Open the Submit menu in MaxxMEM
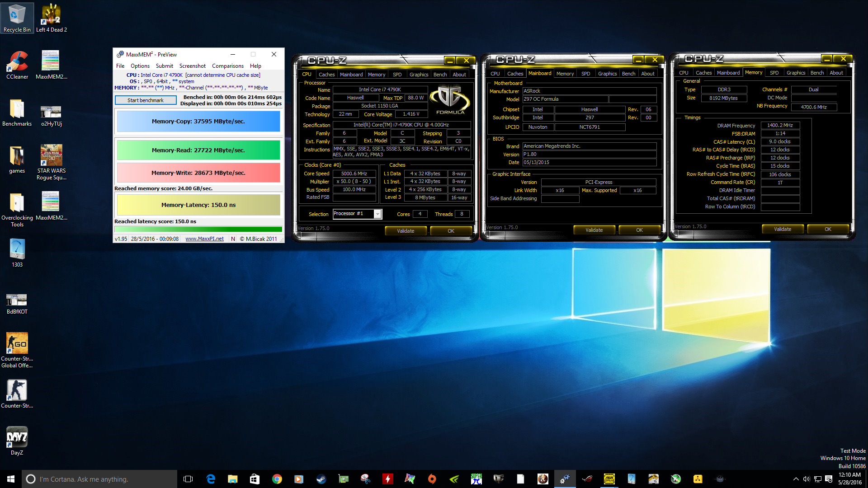Viewport: 868px width, 488px height. [165, 66]
